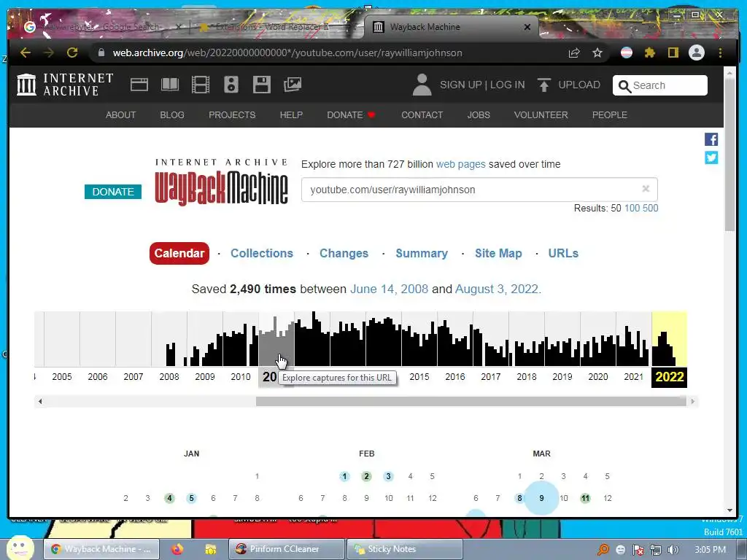Open the Site Map tab
This screenshot has width=747, height=560.
(x=498, y=253)
